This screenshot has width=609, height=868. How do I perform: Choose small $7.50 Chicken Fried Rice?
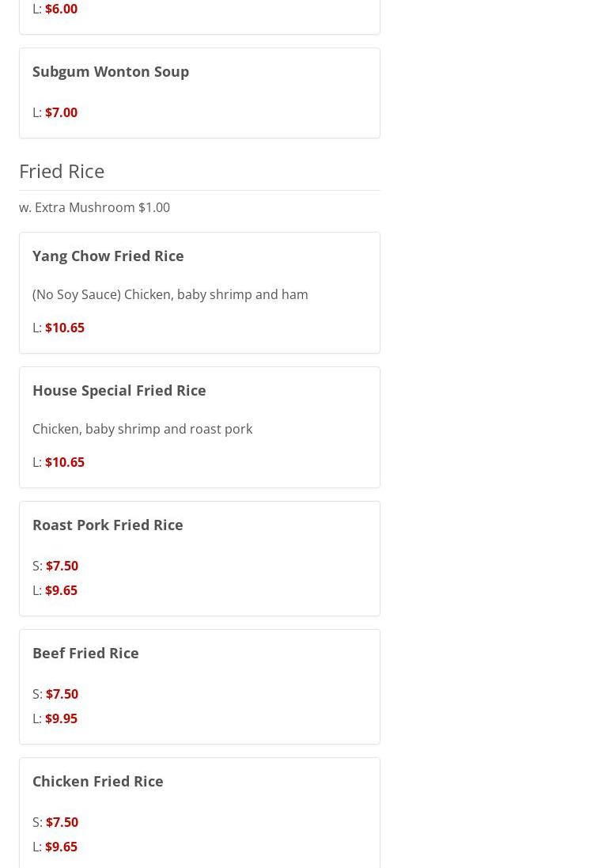(x=62, y=822)
